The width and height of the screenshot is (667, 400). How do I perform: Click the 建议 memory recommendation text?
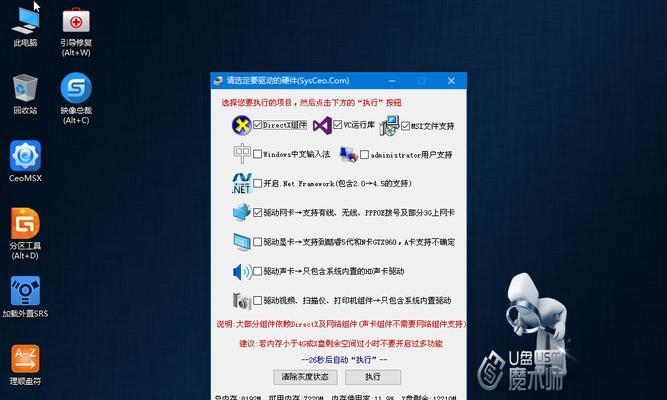tap(341, 343)
